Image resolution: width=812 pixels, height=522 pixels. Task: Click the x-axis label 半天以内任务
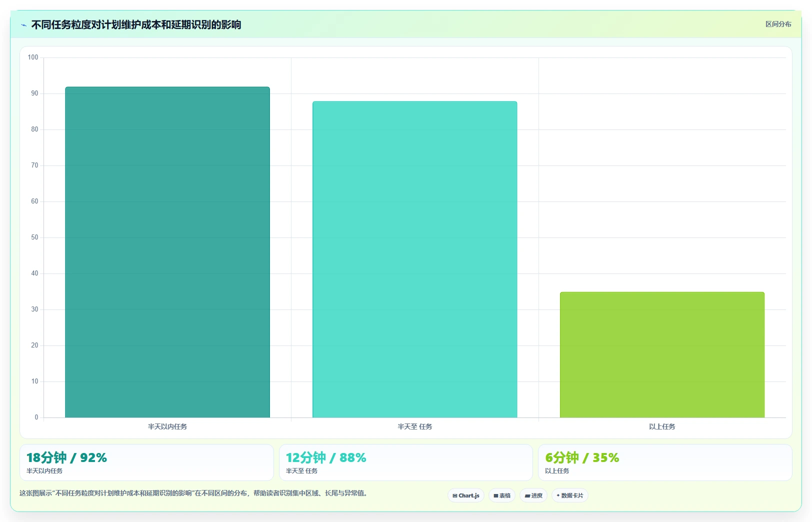(x=167, y=426)
